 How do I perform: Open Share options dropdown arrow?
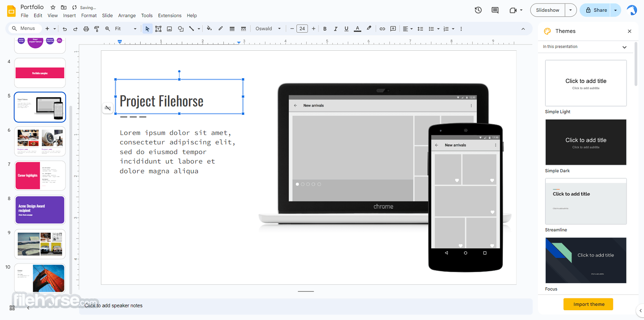pyautogui.click(x=615, y=10)
